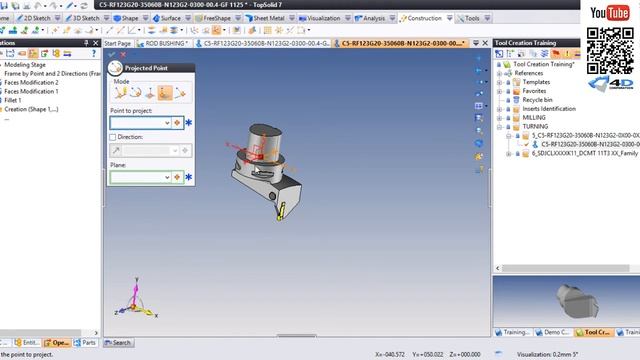The image size is (640, 360).
Task: Open Point to project dropdown
Action: 167,123
